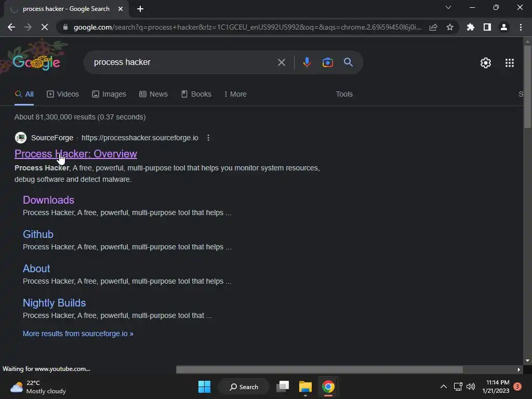Click the processhacker.sourceforge.io URL text
Screen dimensions: 532x399
point(140,138)
